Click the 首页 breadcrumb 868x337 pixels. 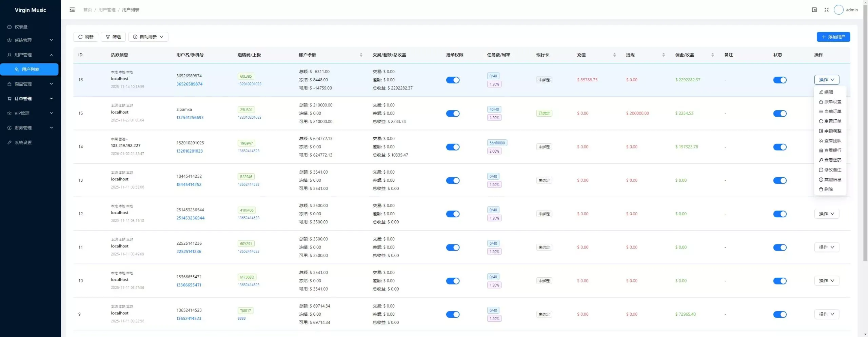tap(87, 10)
